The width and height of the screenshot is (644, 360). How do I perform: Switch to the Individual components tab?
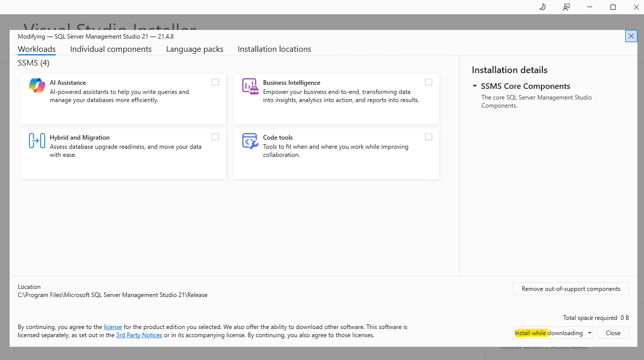(111, 49)
